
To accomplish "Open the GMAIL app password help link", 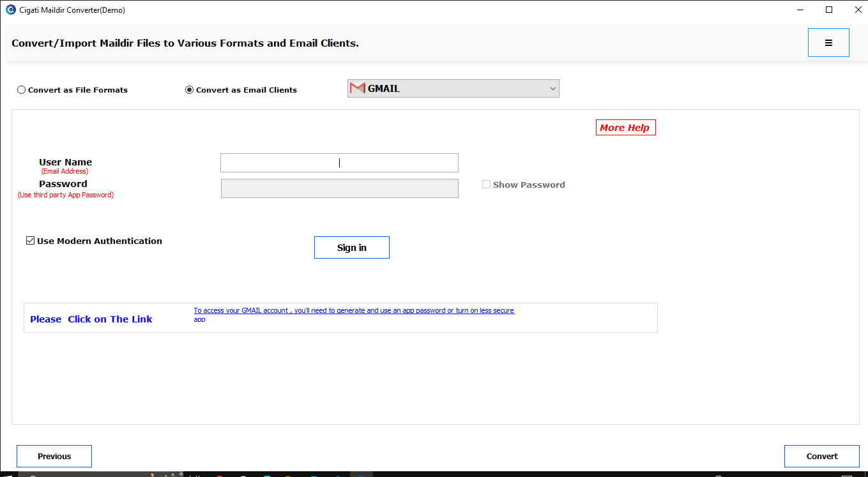I will coord(354,314).
